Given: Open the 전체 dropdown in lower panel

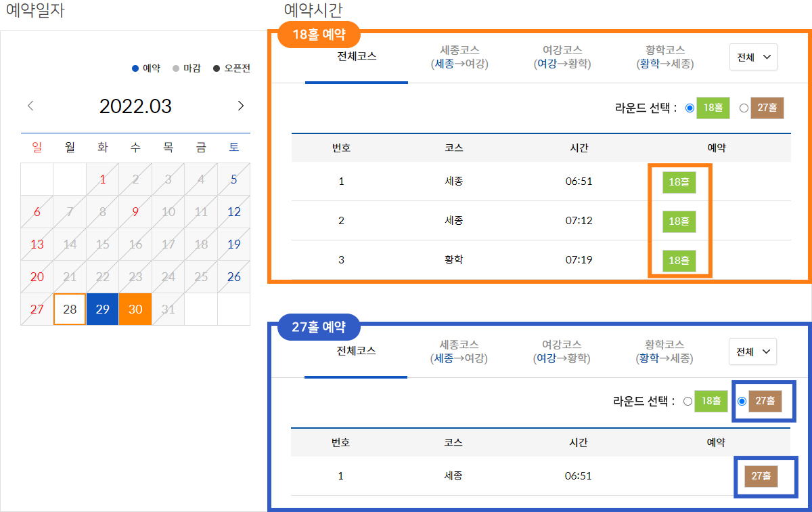Looking at the screenshot, I should [x=752, y=351].
